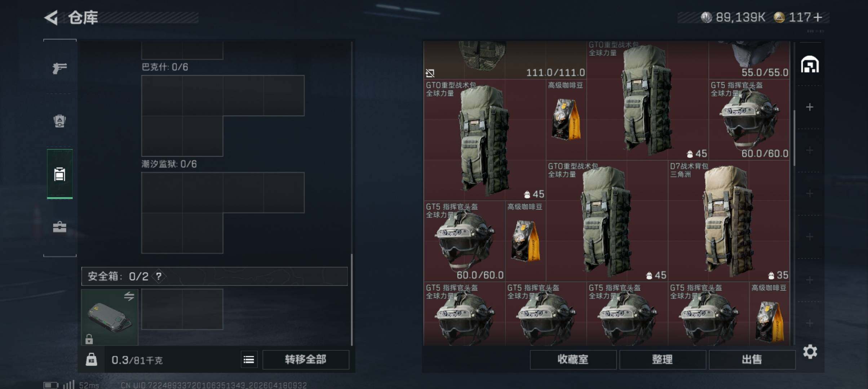This screenshot has width=868, height=389.
Task: Open the 收藏室 collection room
Action: click(573, 359)
